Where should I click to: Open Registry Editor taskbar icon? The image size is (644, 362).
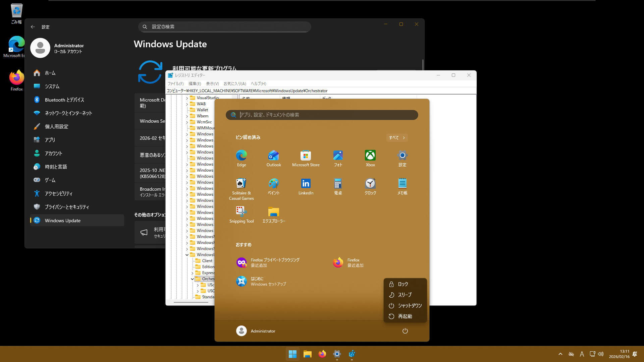tap(352, 354)
